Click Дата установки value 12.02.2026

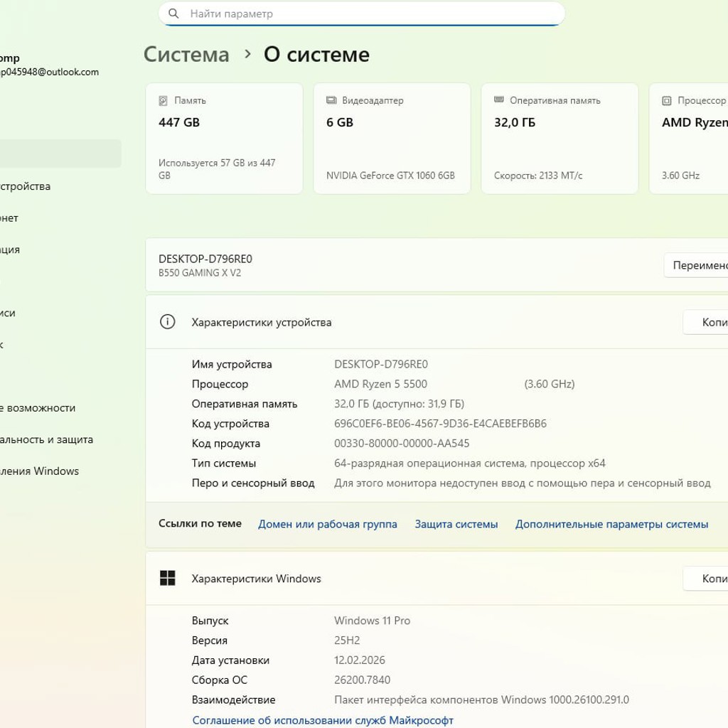point(359,660)
